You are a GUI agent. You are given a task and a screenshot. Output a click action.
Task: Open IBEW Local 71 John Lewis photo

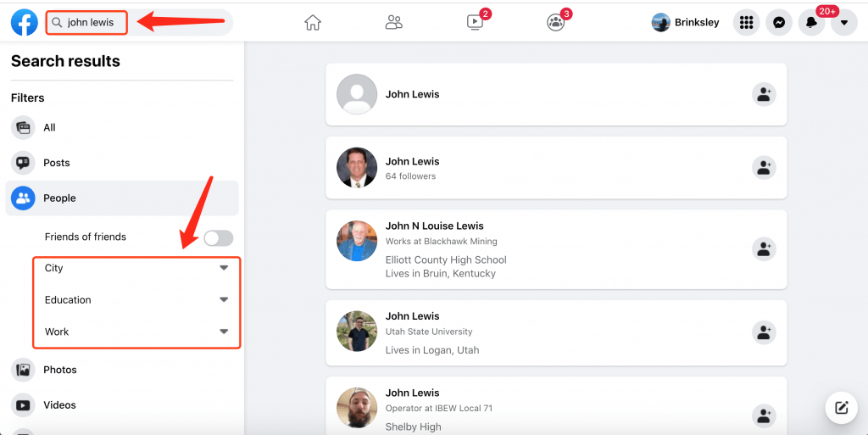(357, 408)
